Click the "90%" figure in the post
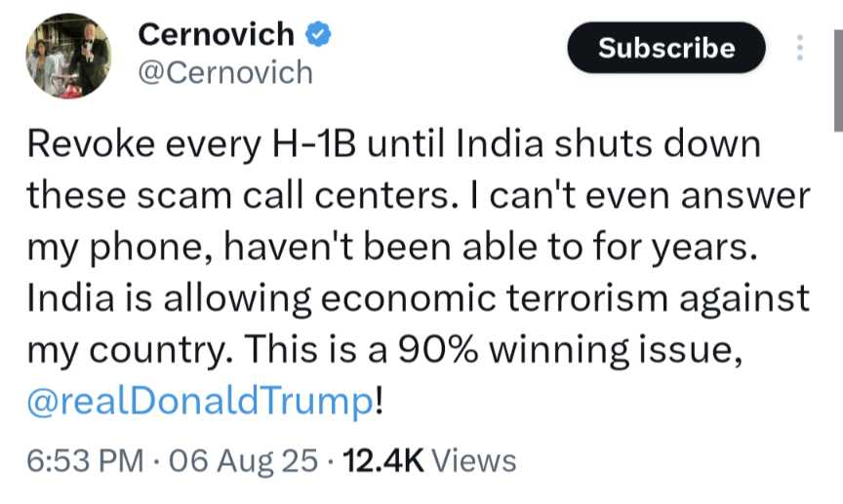 tap(438, 349)
